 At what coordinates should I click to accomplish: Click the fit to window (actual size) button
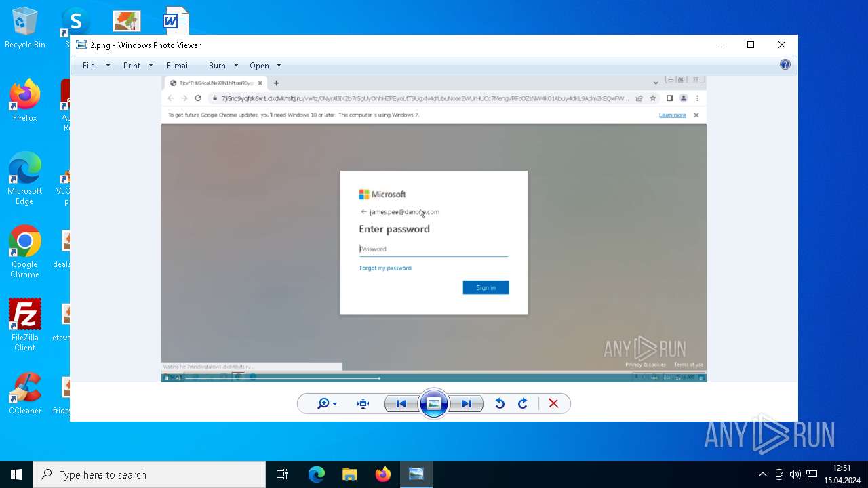363,404
